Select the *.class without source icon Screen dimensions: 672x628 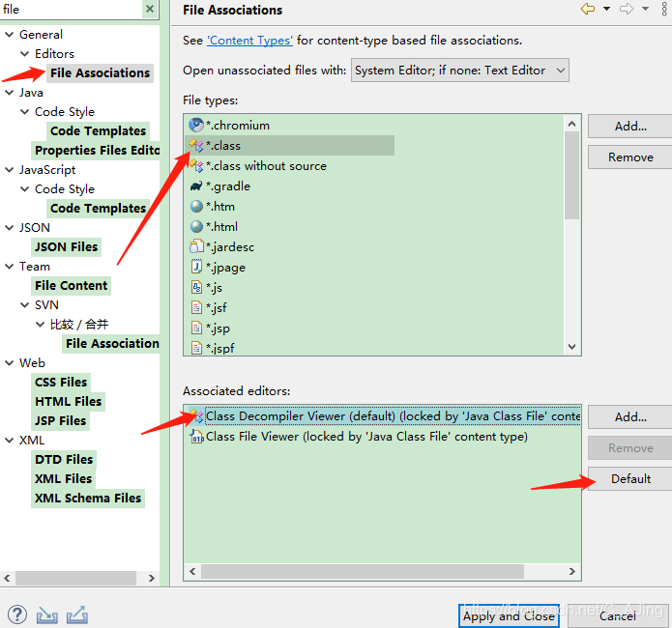(x=196, y=166)
